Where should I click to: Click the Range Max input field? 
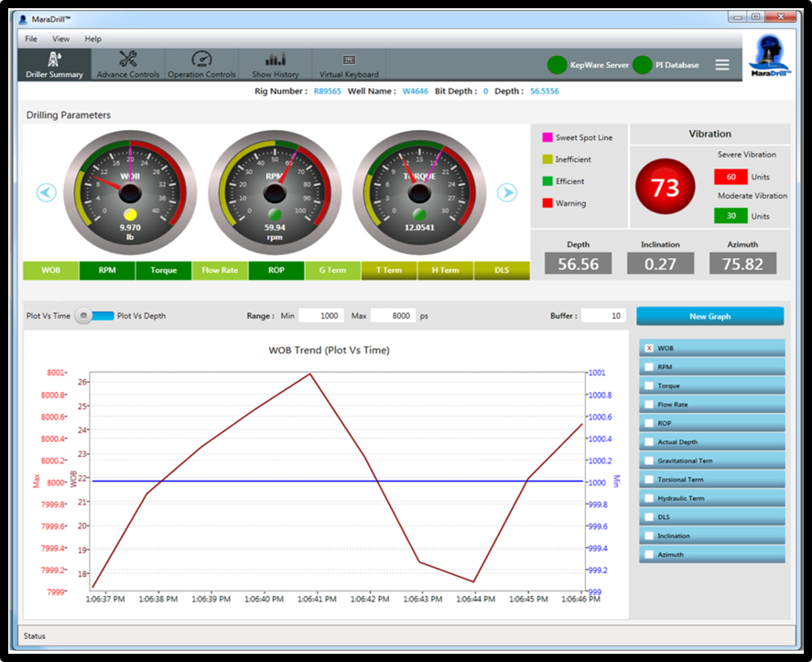[393, 316]
